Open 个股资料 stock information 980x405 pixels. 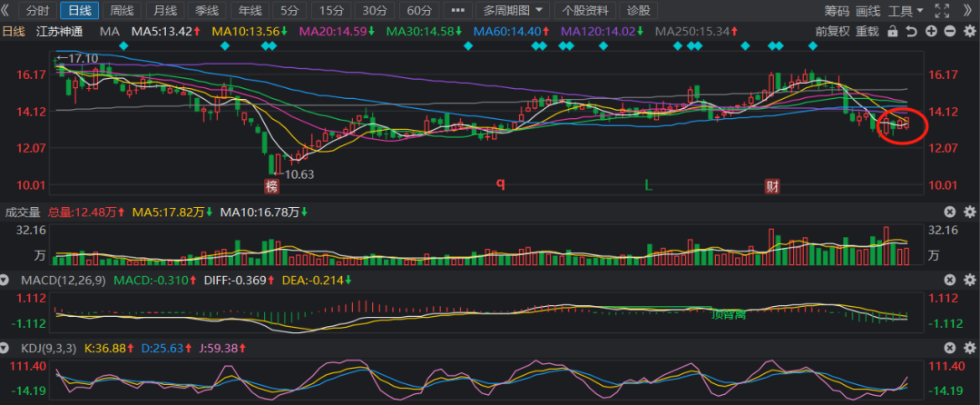(586, 11)
